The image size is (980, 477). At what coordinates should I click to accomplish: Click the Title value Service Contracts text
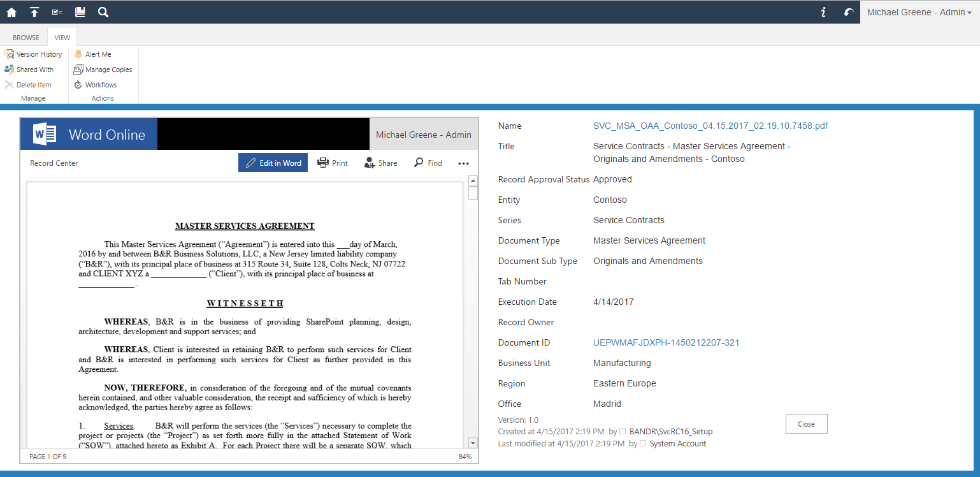(x=692, y=152)
